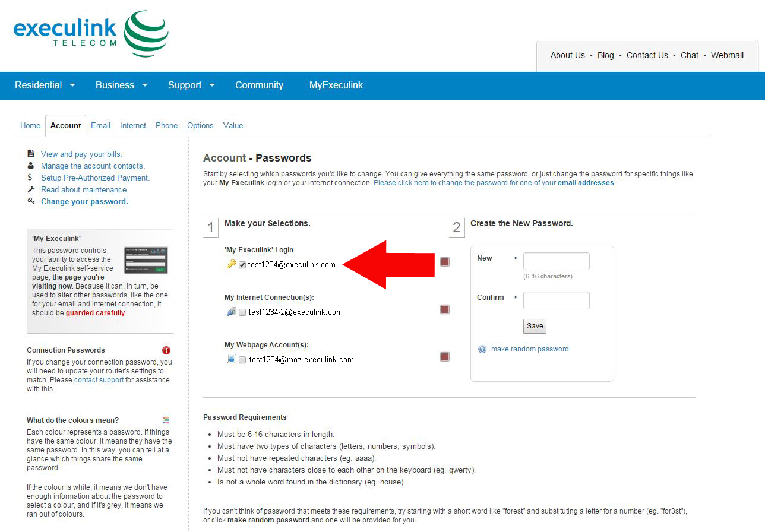Screen dimensions: 765x532
Task: Open Read about maintenance link
Action: pyautogui.click(x=84, y=189)
